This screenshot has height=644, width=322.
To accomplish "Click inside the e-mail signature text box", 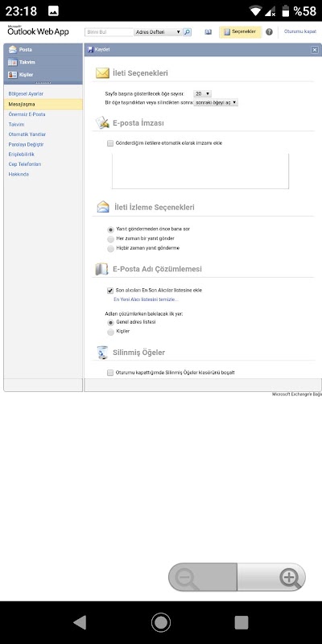I will (x=200, y=171).
